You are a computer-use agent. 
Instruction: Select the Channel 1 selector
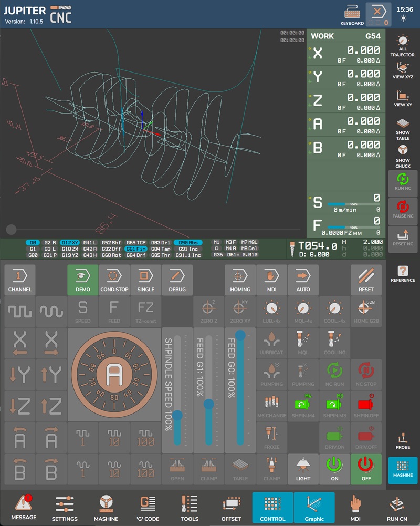pyautogui.click(x=20, y=280)
